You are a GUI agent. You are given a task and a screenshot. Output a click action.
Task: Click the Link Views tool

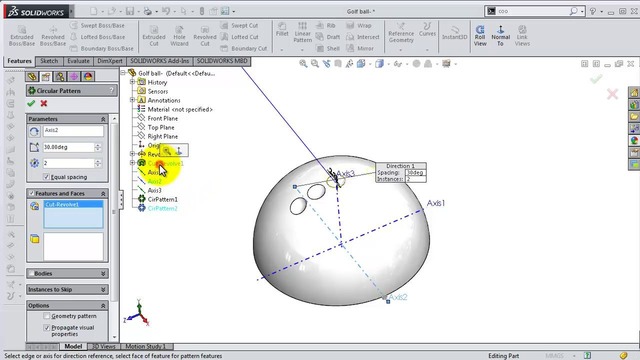pos(522,36)
